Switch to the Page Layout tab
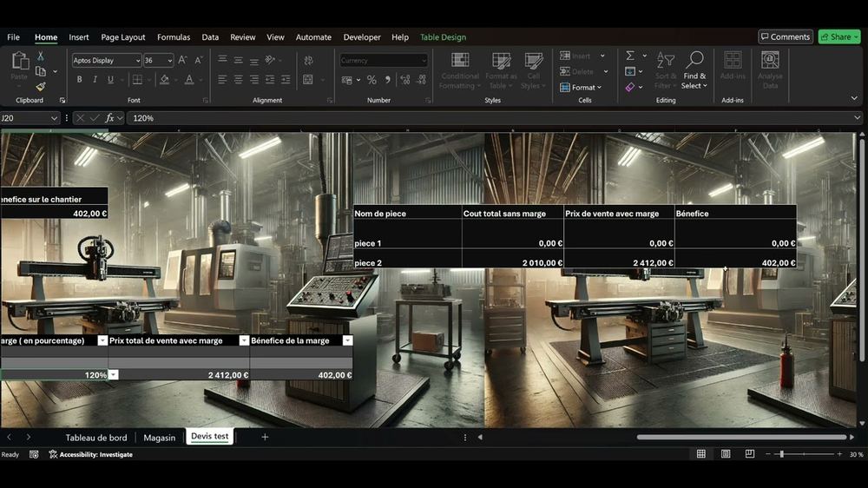Screen dimensions: 868x488 point(123,37)
